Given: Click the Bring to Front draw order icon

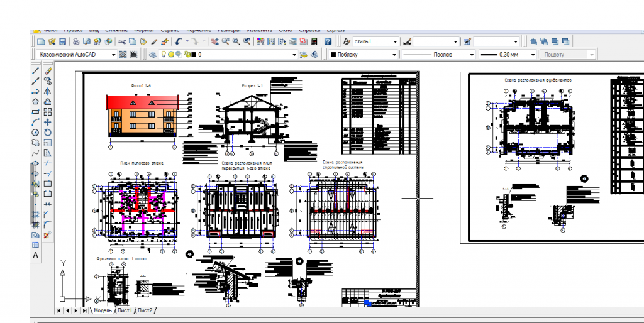Looking at the screenshot, I should (533, 41).
